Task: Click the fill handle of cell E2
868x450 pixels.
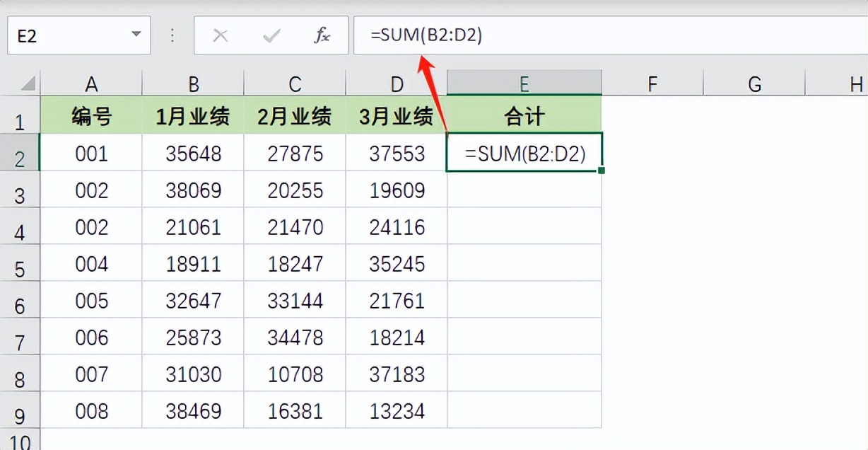Action: click(x=602, y=171)
